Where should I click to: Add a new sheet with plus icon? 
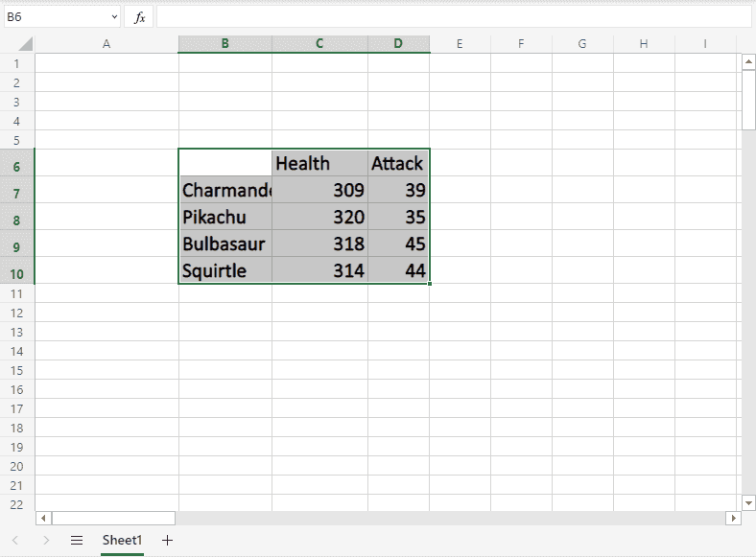[168, 541]
